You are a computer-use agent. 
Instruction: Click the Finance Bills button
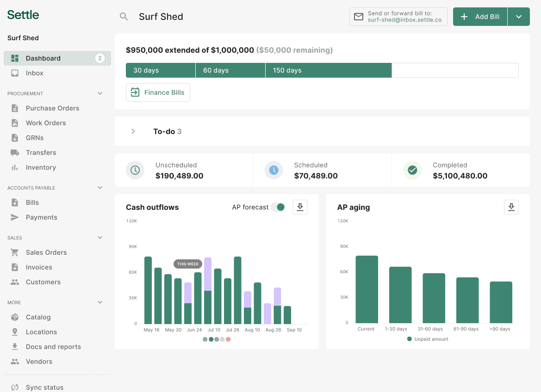click(158, 92)
